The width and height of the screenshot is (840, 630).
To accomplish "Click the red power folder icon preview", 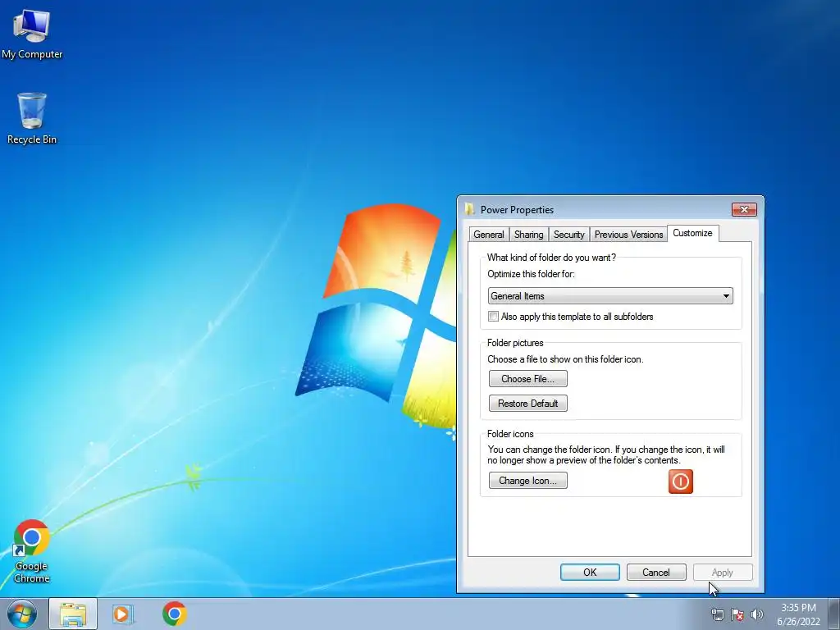I will tap(680, 481).
